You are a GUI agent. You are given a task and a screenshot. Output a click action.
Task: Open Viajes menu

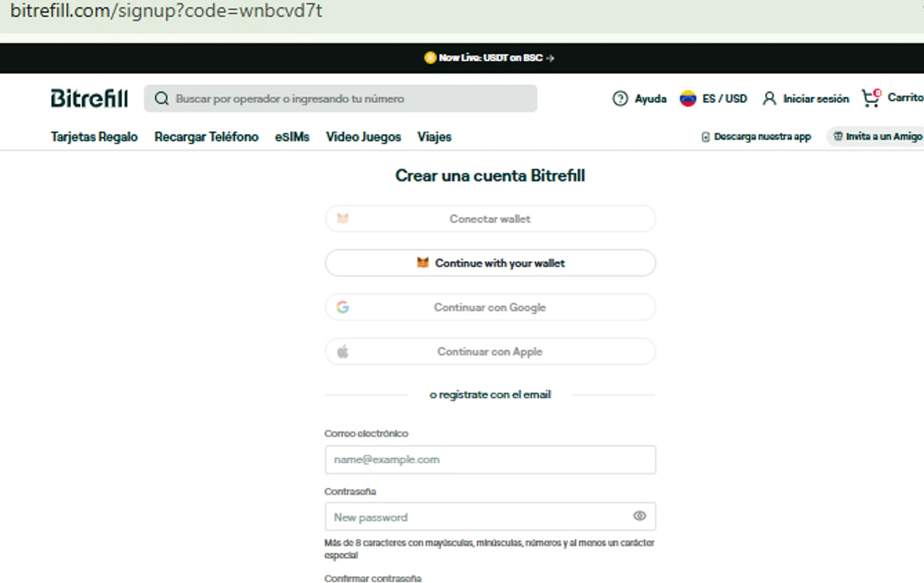point(434,137)
